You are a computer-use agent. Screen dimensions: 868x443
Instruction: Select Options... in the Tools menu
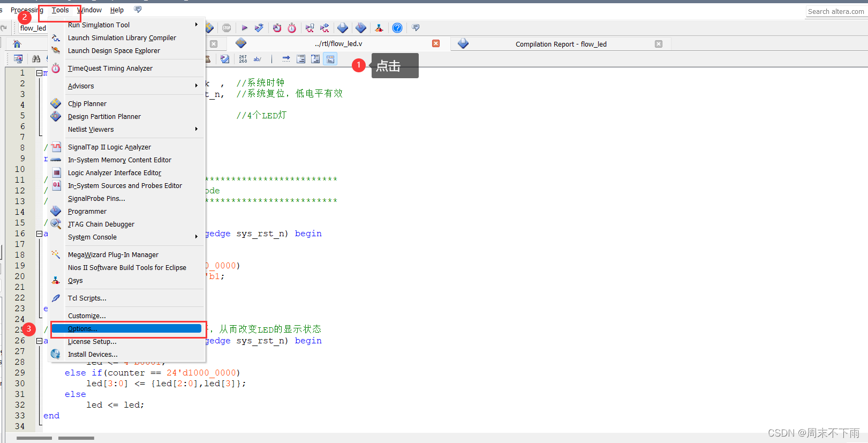[127, 328]
